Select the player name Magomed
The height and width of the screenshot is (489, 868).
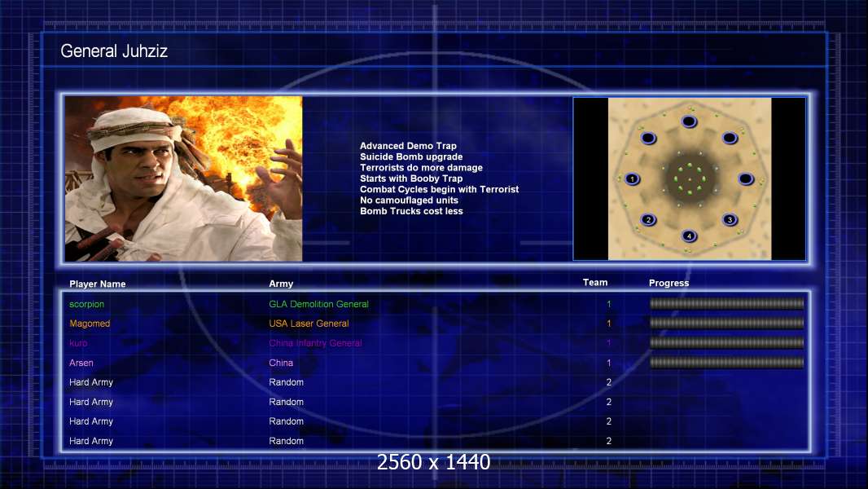point(90,324)
